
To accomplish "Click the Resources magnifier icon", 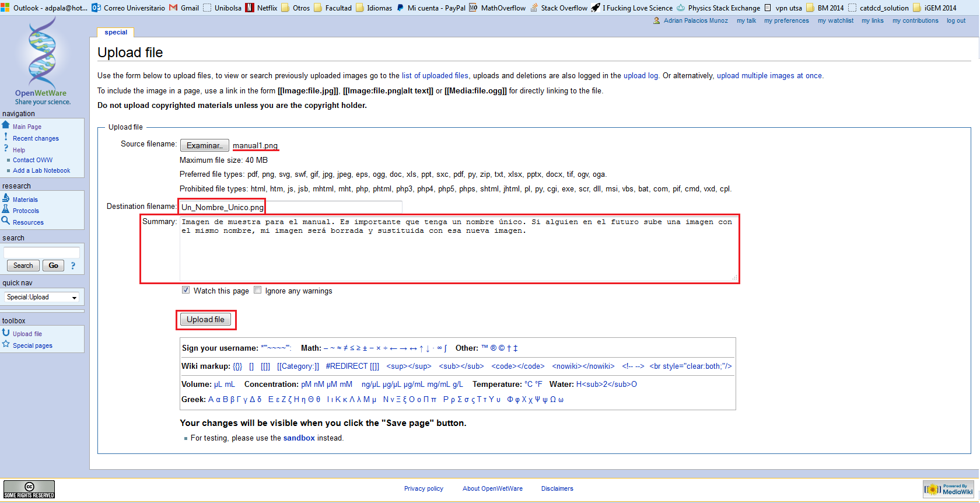I will [6, 221].
